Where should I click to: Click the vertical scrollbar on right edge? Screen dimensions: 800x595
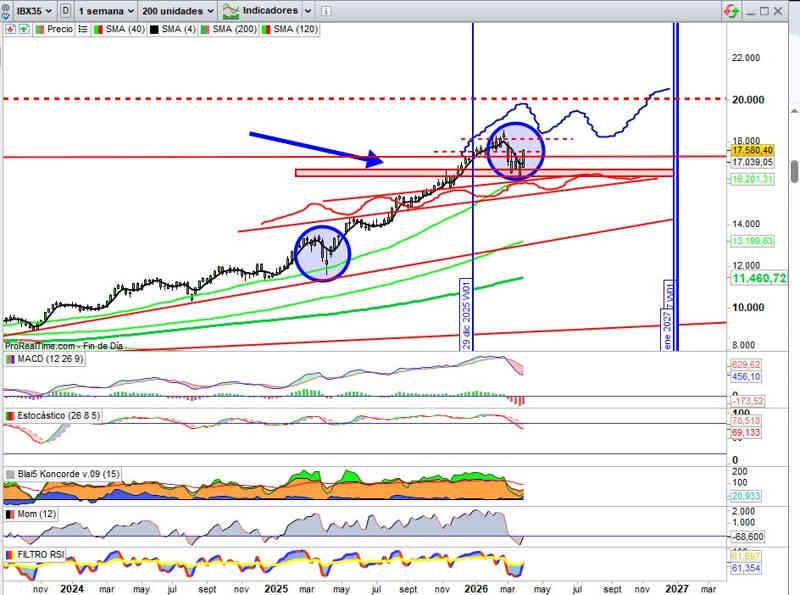(794, 170)
